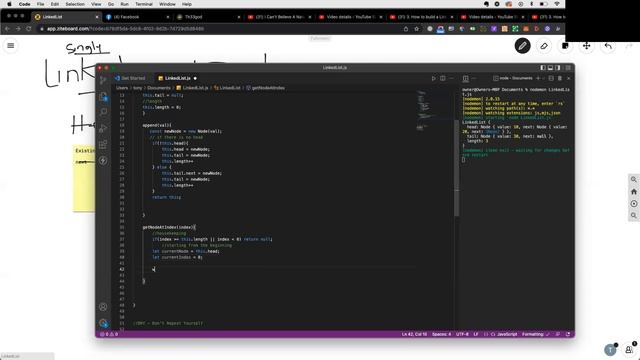
Task: Select the Ziteboard eraser tool
Action: point(544,46)
